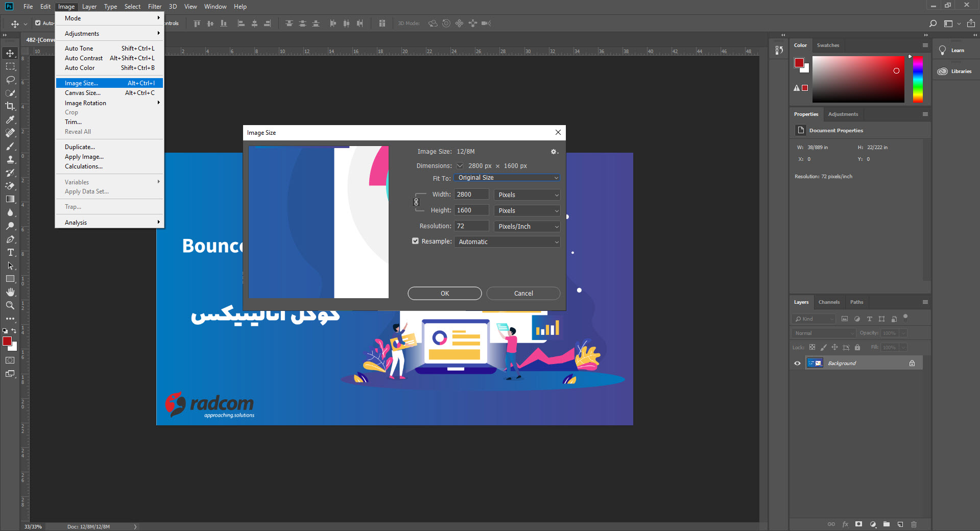
Task: Select the Gradient tool
Action: point(10,199)
